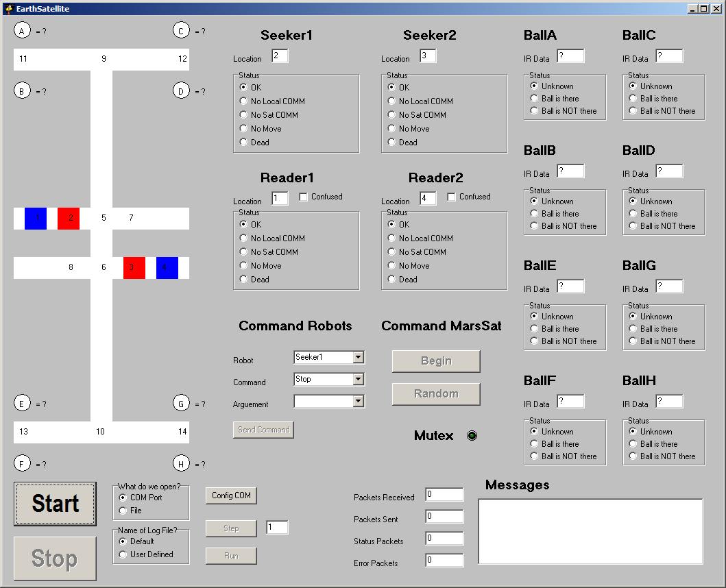The height and width of the screenshot is (588, 726).
Task: Click the Config COM button
Action: point(231,495)
